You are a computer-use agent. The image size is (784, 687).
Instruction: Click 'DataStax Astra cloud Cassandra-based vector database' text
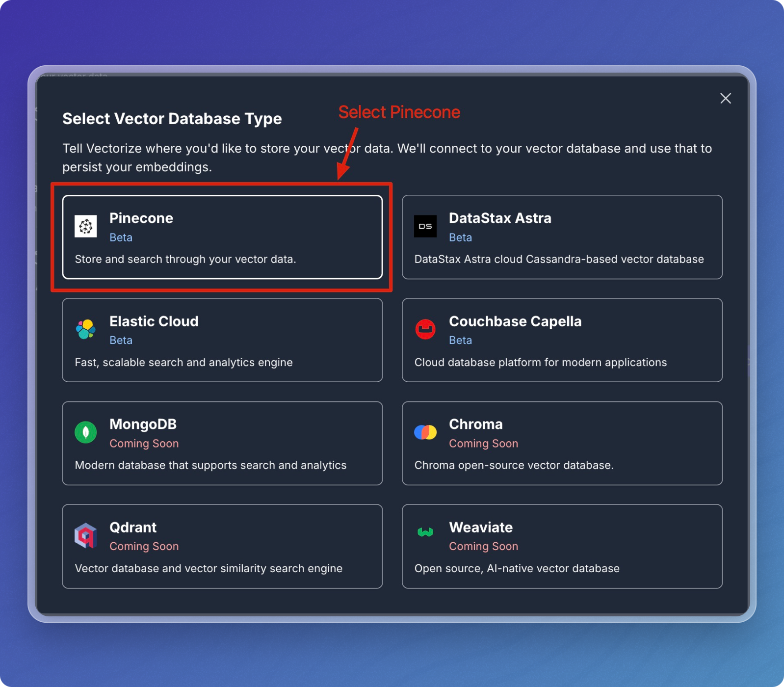click(x=559, y=259)
